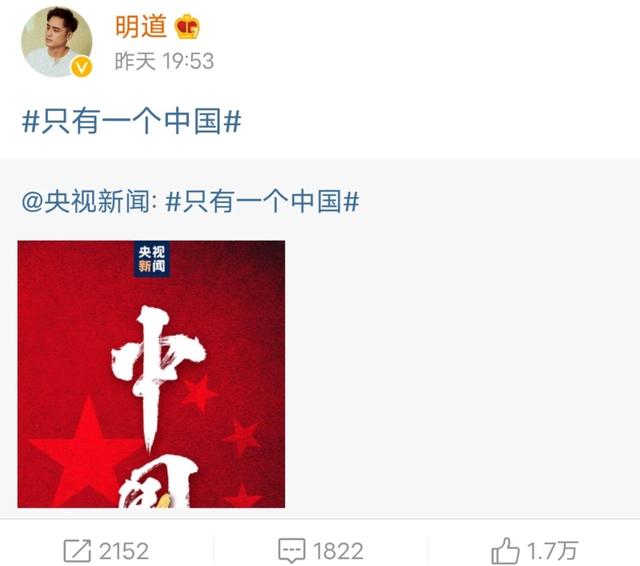This screenshot has width=640, height=566.
Task: Tap the 央视新闻 logo on the poster
Action: [x=152, y=260]
